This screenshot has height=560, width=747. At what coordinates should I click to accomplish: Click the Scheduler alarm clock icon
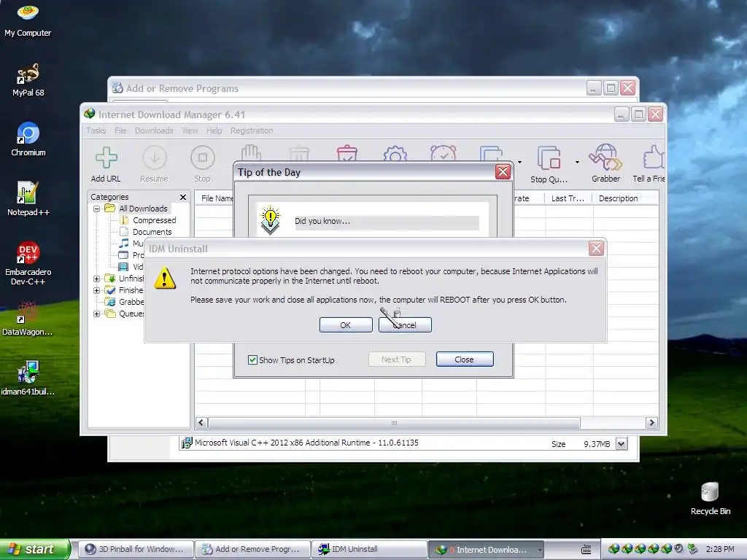click(443, 153)
